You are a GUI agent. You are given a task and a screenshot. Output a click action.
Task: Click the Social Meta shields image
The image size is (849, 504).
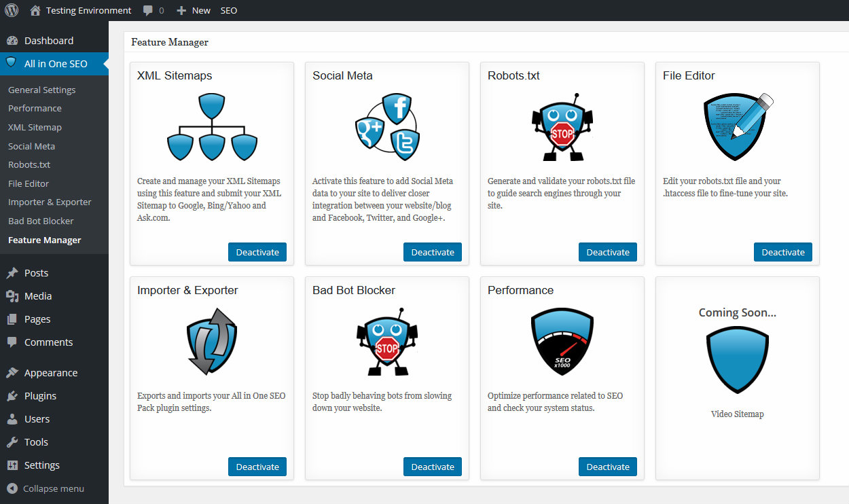click(387, 127)
